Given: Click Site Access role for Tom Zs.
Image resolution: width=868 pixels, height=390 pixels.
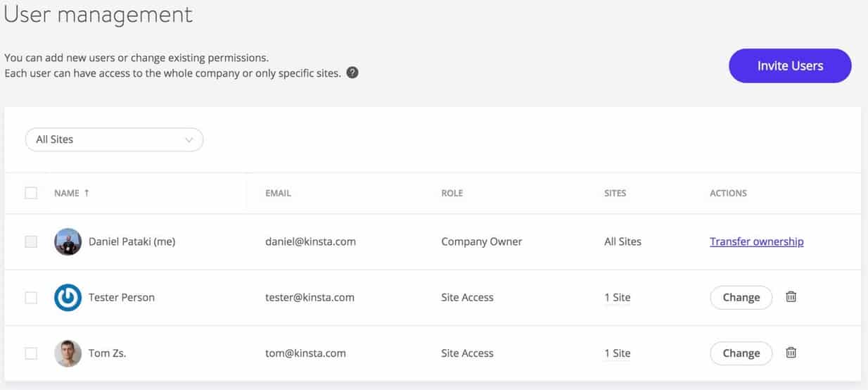Looking at the screenshot, I should 467,353.
